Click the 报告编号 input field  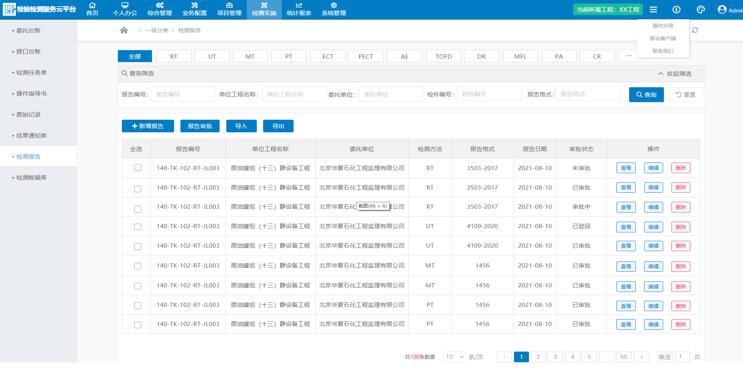click(x=183, y=94)
